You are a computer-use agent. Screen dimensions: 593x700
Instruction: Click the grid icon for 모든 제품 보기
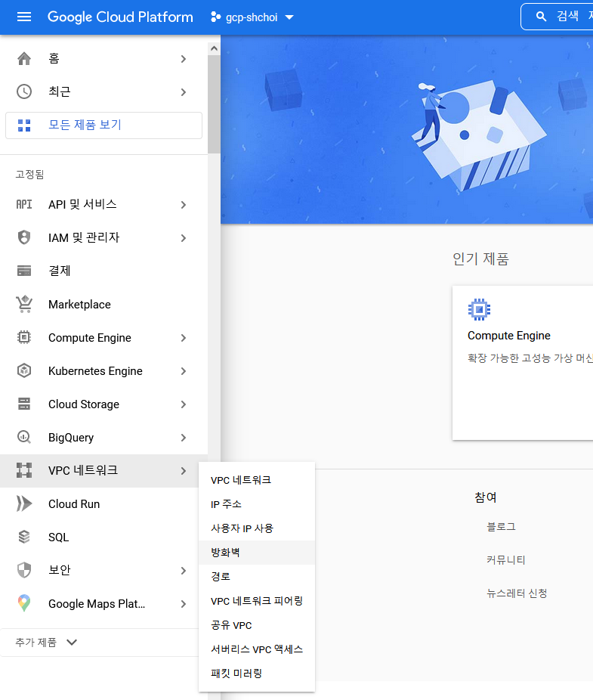point(24,125)
